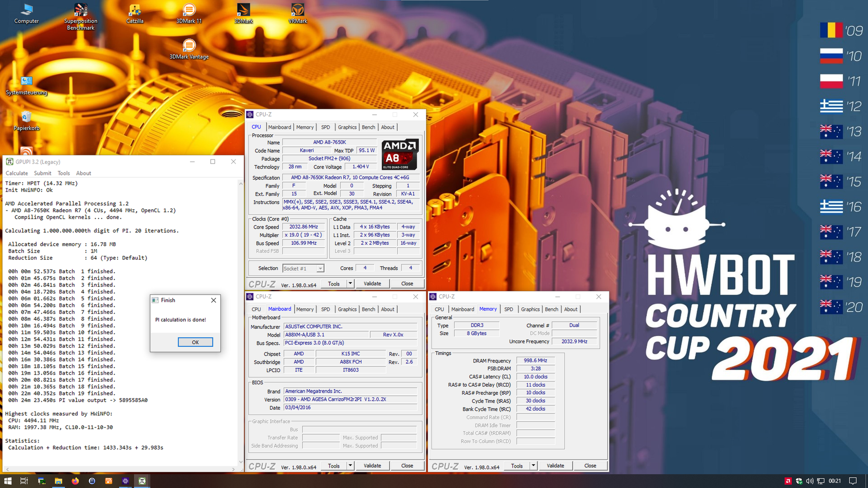
Task: Select CPU tab in Memory CPU-Z window
Action: (x=439, y=309)
